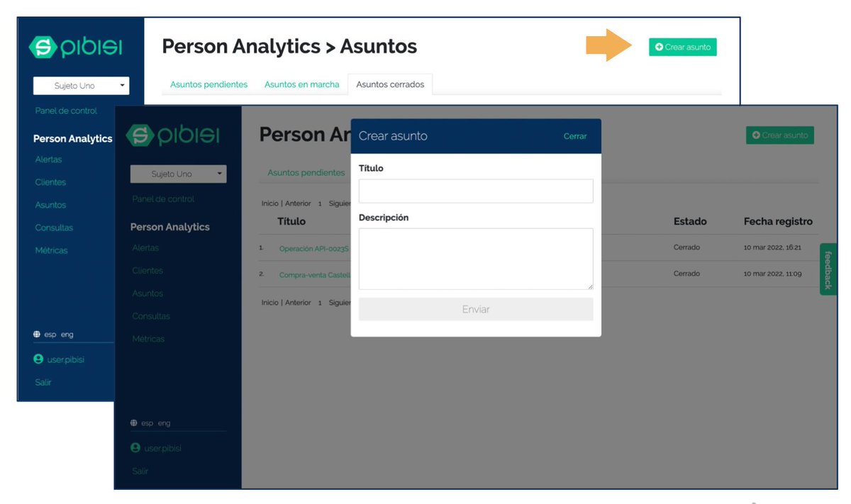Open Compra-venta Castell case link
851x504 pixels.
[315, 274]
